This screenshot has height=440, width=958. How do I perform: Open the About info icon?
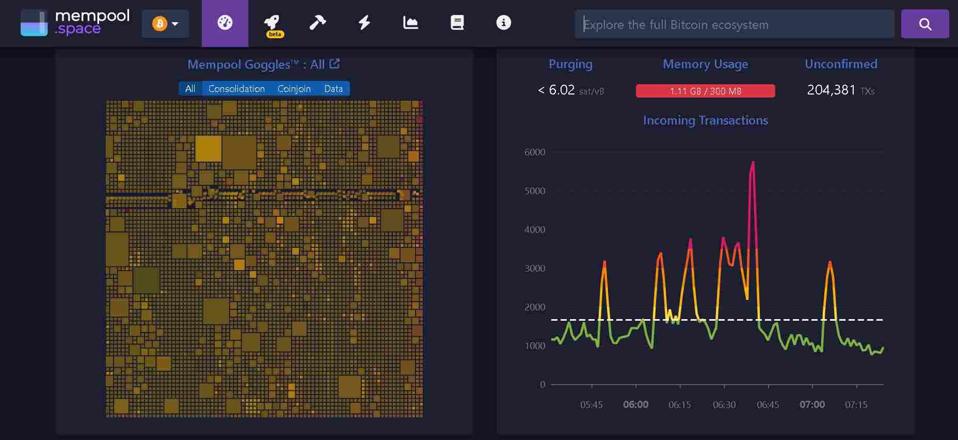504,23
